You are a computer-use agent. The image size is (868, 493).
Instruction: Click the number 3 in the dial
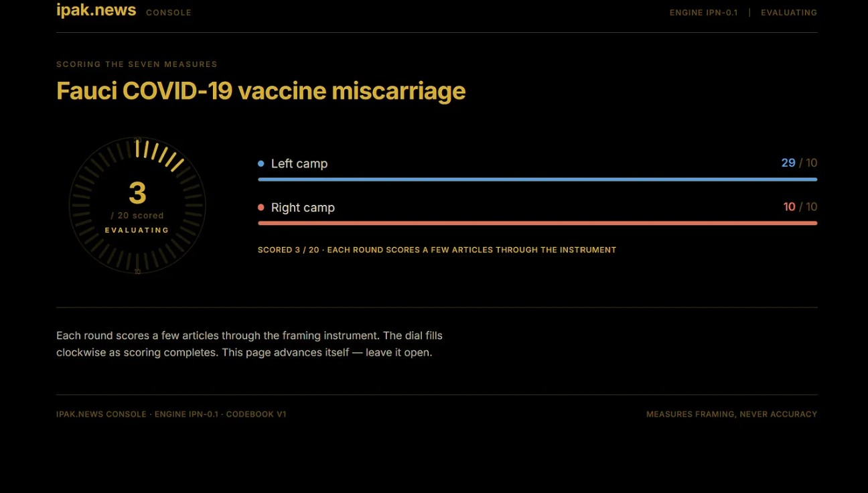point(137,194)
